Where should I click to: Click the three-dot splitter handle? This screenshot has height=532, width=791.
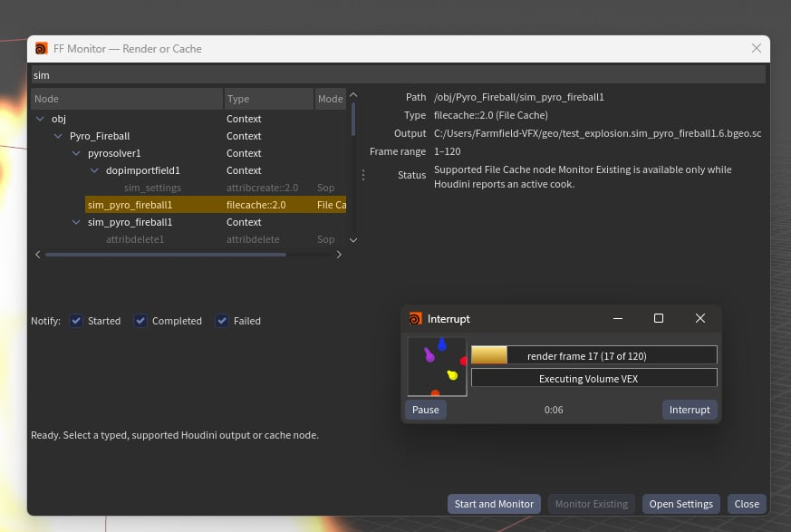click(363, 175)
